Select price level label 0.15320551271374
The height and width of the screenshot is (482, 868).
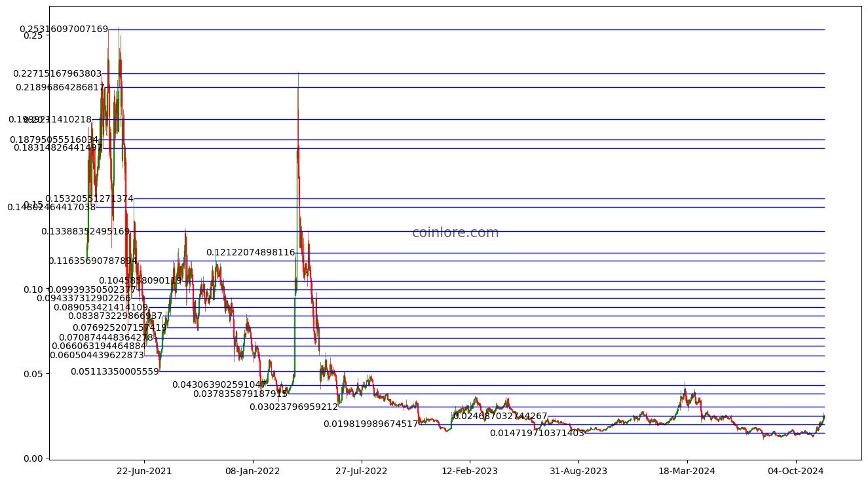click(89, 198)
